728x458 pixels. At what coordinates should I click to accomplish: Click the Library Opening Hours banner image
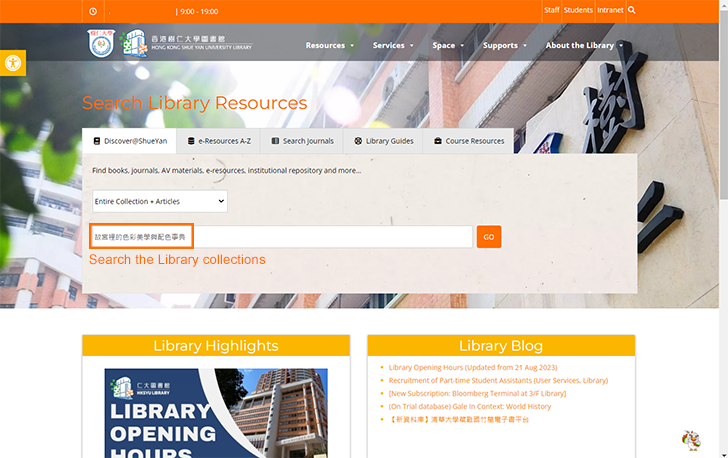pos(215,413)
